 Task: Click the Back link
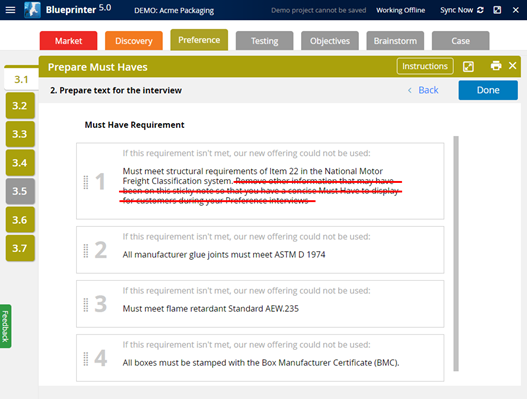[x=428, y=90]
